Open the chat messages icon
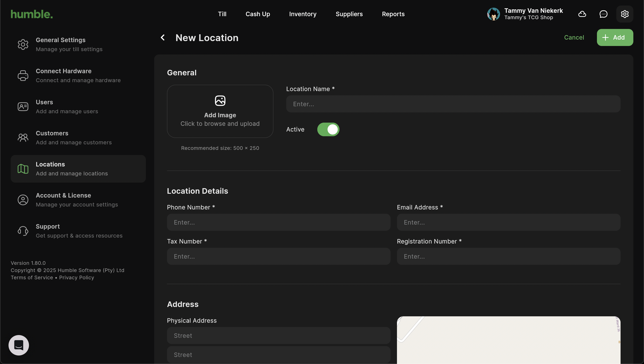This screenshot has height=364, width=644. pos(603,14)
